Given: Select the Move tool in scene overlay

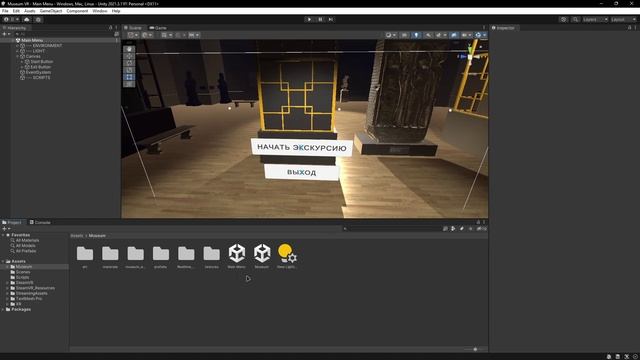Looking at the screenshot, I should pyautogui.click(x=129, y=56).
